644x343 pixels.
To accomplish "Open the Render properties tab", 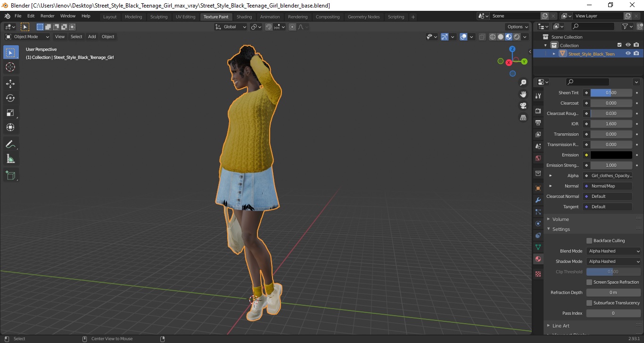I will coord(538,111).
